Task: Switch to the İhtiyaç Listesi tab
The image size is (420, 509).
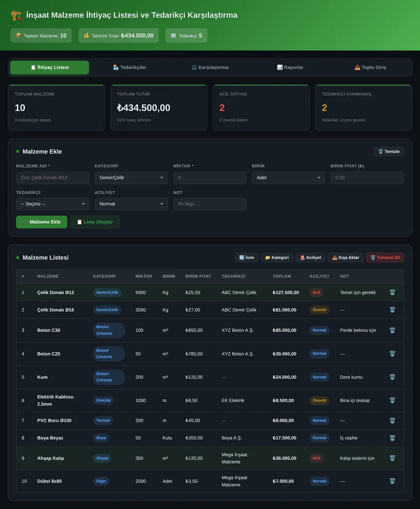Action: point(49,67)
